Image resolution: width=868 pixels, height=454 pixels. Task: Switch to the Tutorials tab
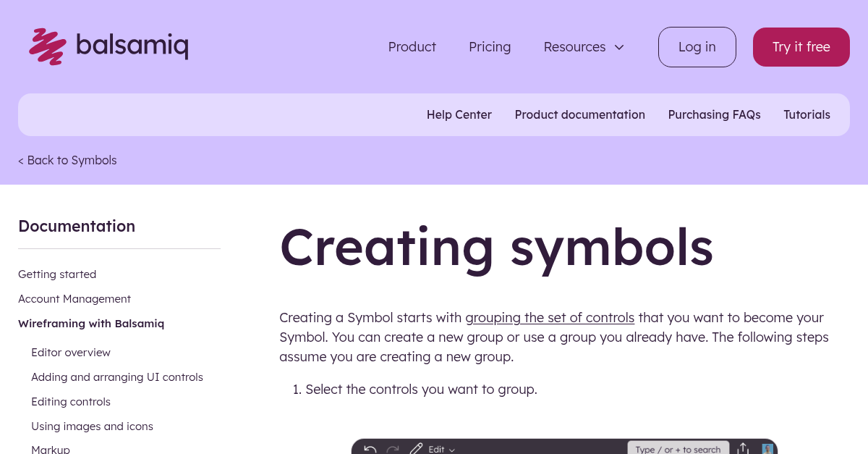click(x=807, y=114)
